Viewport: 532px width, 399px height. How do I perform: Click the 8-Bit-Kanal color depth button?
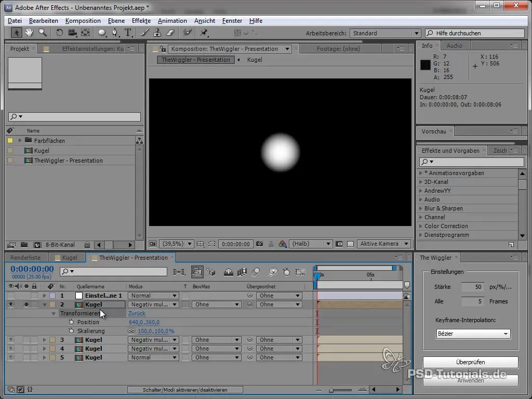pyautogui.click(x=60, y=245)
